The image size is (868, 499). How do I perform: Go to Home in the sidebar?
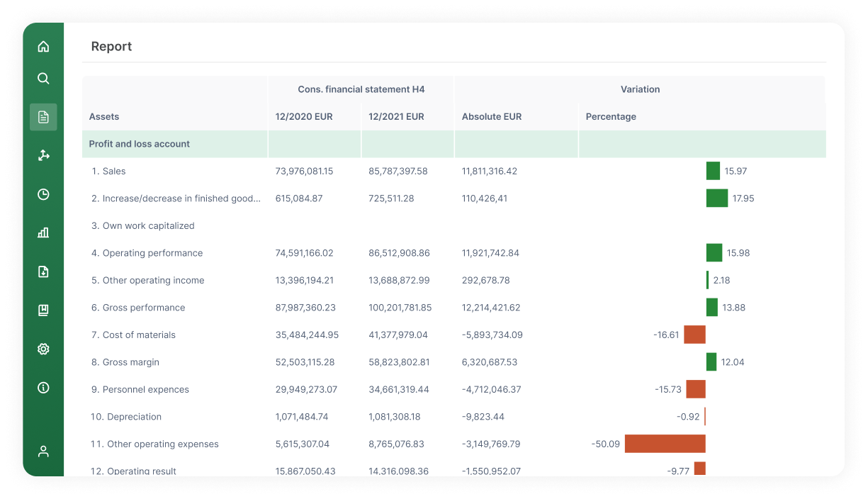43,47
